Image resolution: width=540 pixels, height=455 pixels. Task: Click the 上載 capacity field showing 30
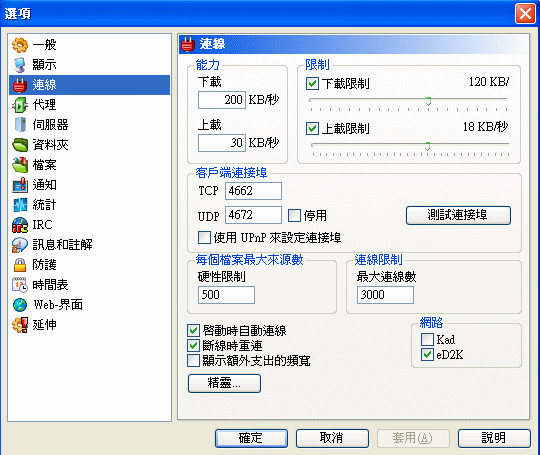[222, 143]
